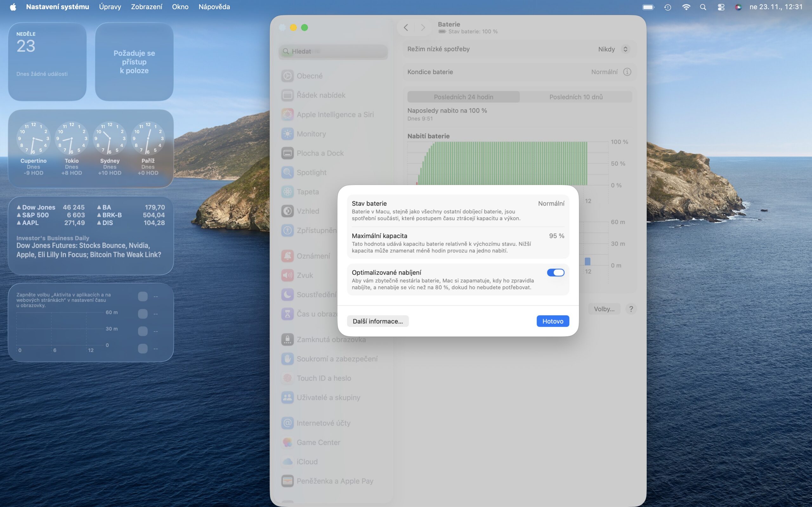Viewport: 812px width, 507px height.
Task: Go back with the left chevron
Action: (406, 28)
